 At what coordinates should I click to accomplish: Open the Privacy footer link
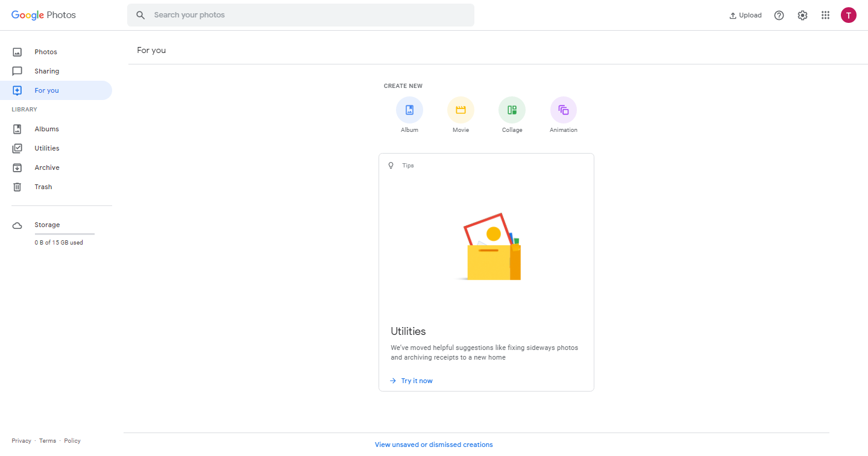tap(21, 441)
